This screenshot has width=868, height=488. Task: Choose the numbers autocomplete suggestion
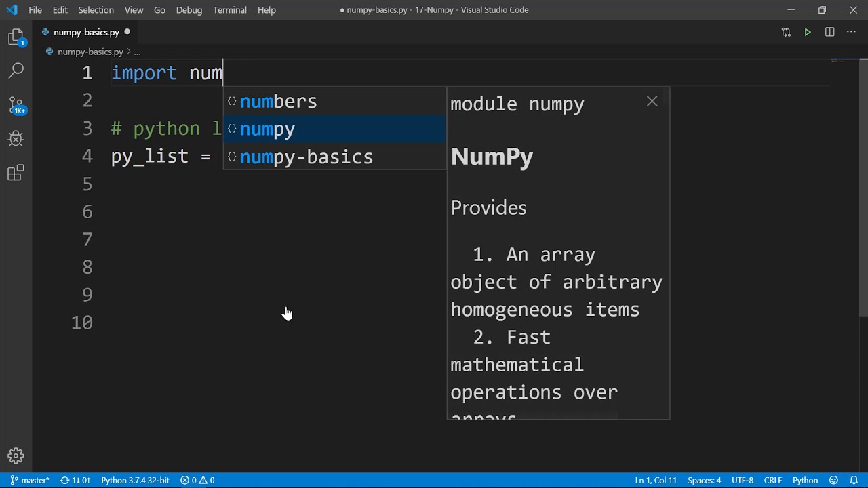[x=334, y=101]
